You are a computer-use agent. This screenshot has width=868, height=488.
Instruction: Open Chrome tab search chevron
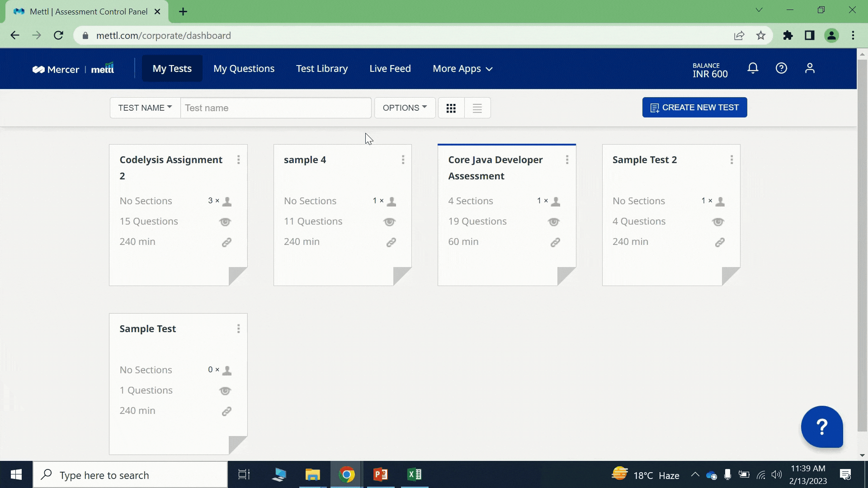click(x=759, y=10)
